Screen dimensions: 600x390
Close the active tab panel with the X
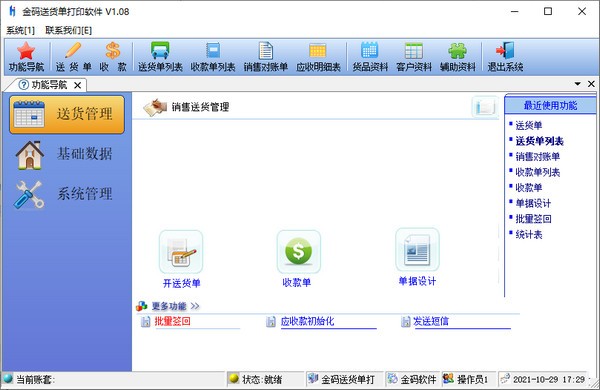pyautogui.click(x=591, y=84)
